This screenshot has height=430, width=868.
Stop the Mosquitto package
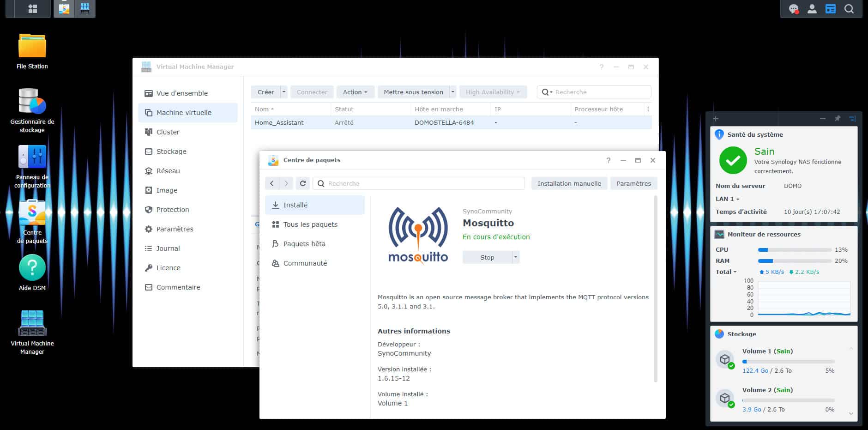tap(487, 257)
